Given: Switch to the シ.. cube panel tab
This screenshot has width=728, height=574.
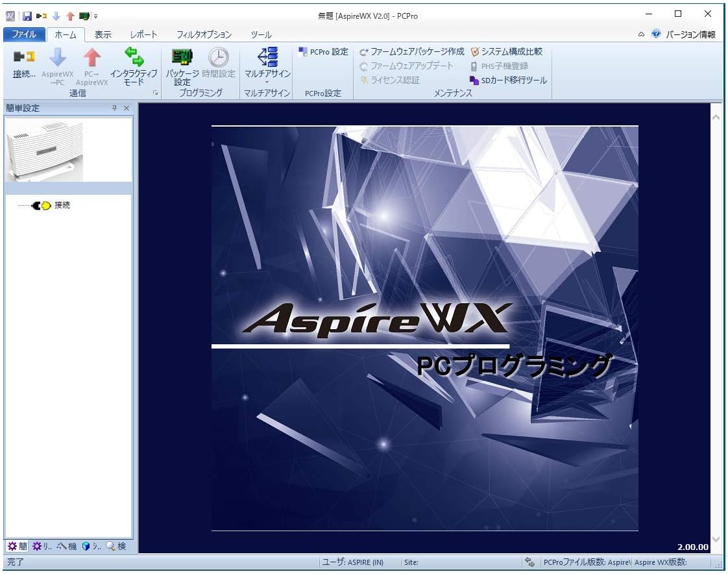Looking at the screenshot, I should [91, 546].
